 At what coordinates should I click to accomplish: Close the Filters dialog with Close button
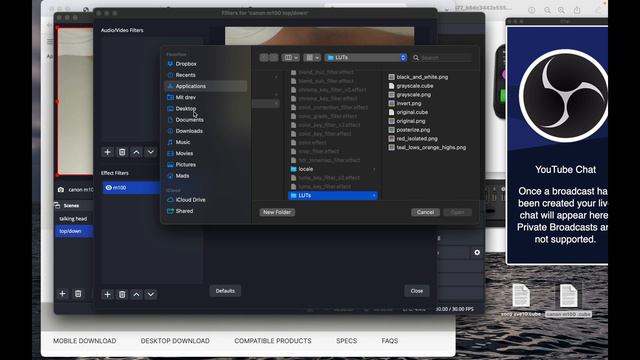[x=417, y=291]
